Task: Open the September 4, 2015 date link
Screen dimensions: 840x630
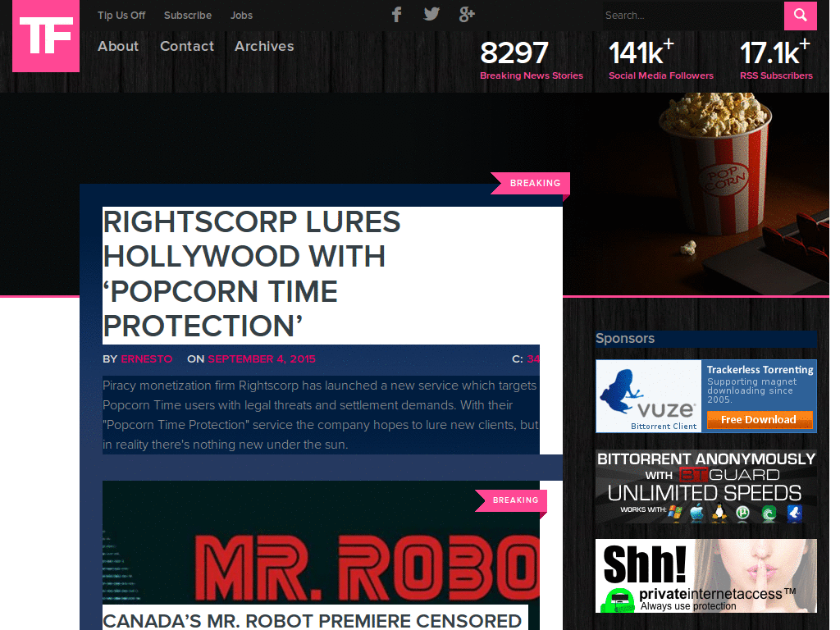Action: [262, 359]
